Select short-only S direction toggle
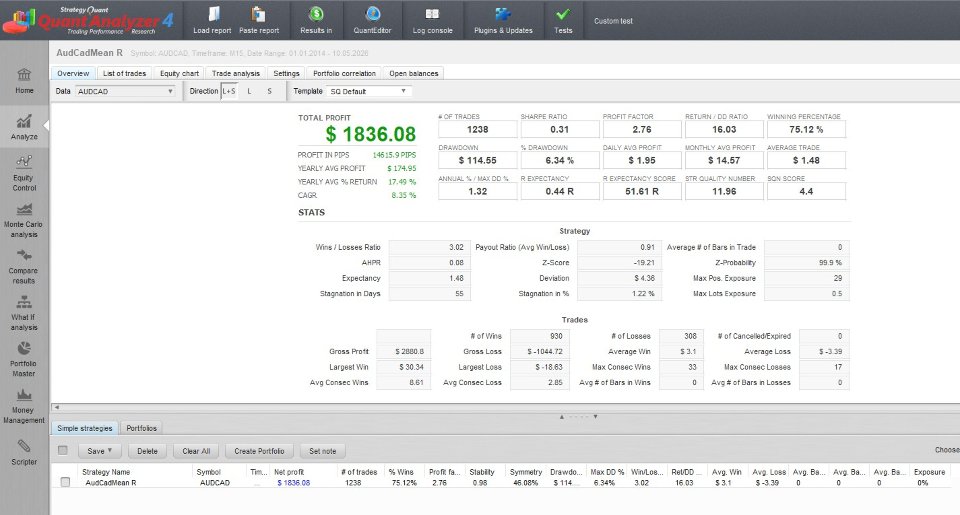Screen dimensions: 960x515 click(x=269, y=91)
